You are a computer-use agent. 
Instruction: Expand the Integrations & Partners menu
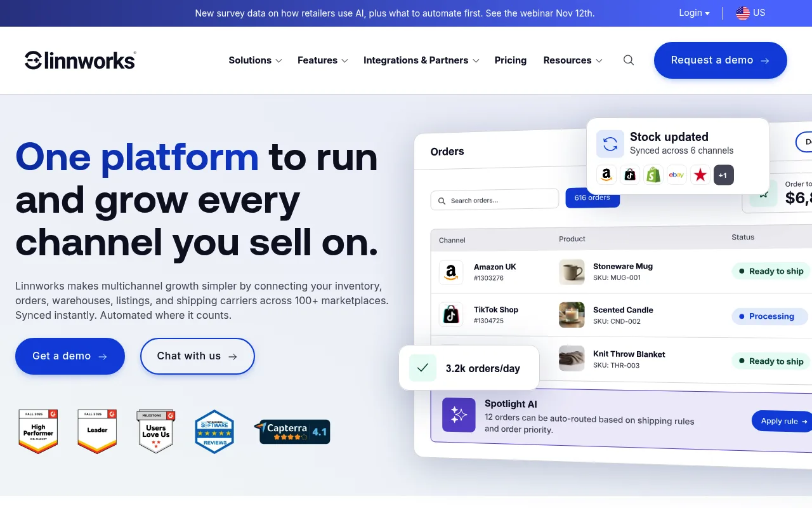point(421,60)
